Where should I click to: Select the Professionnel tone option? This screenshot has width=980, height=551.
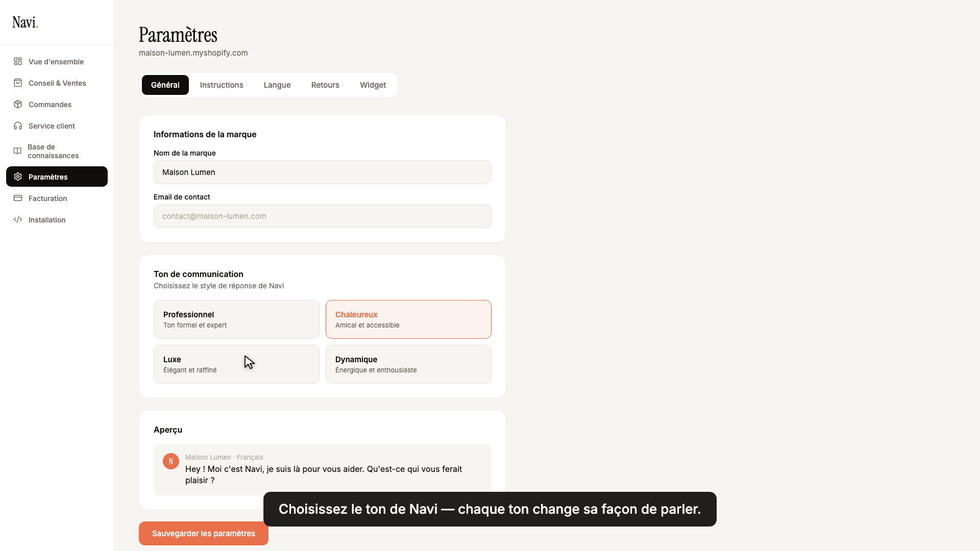236,319
